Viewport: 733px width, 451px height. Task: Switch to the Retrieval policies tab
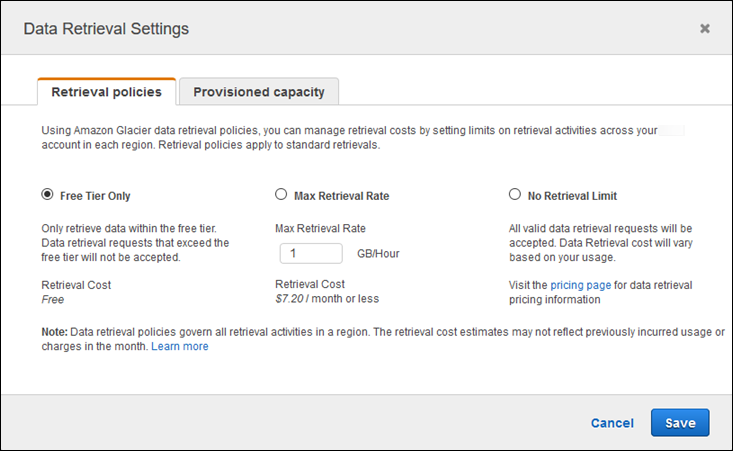(106, 92)
